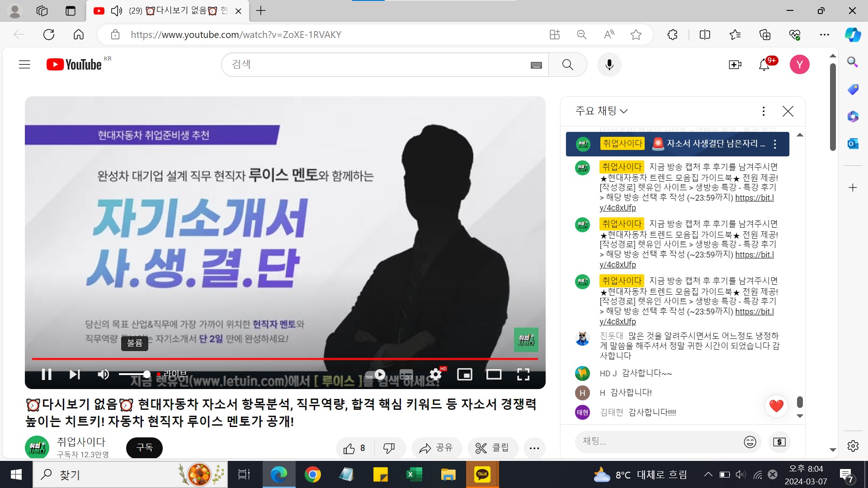The width and height of the screenshot is (868, 488).
Task: Open account avatar Y menu
Action: pyautogui.click(x=799, y=65)
